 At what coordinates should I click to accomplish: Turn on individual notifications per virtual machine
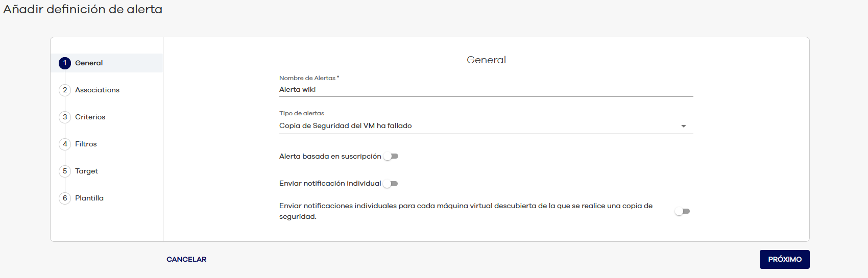(x=682, y=211)
